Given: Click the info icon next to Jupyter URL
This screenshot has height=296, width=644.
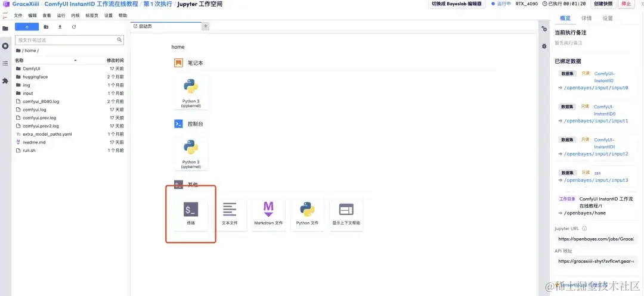Looking at the screenshot, I should tap(584, 228).
